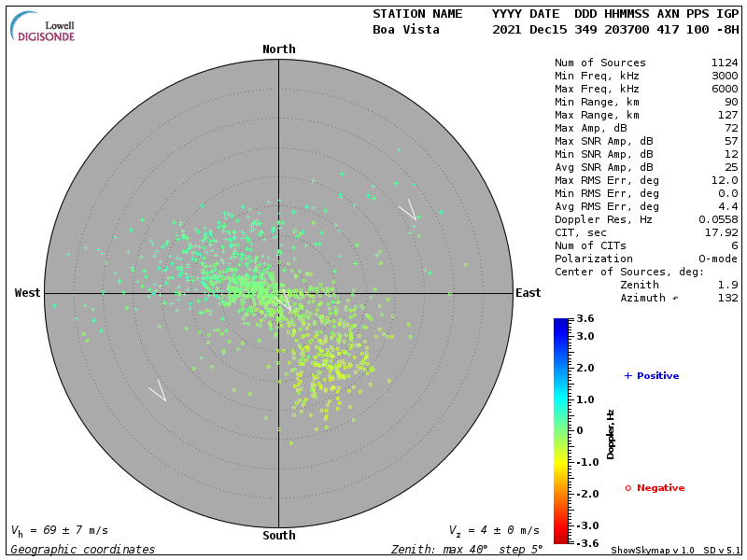Click the Num of Sources value 1124
The width and height of the screenshot is (747, 560).
[x=724, y=63]
